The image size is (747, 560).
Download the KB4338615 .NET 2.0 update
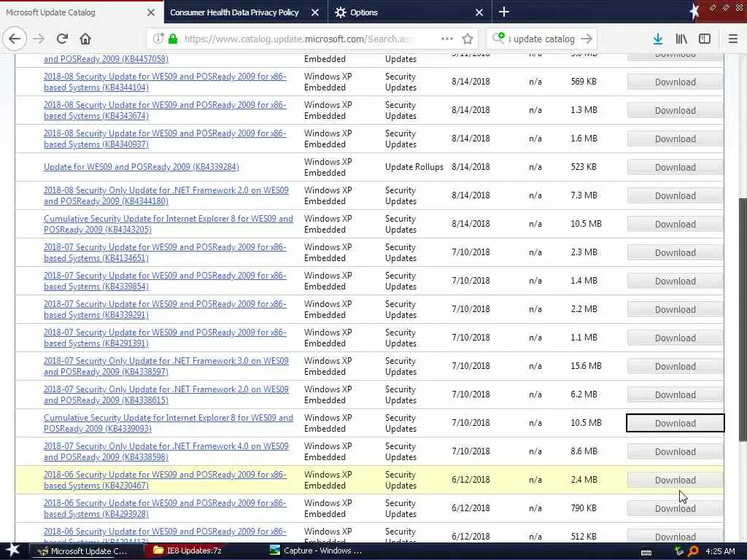(x=675, y=394)
